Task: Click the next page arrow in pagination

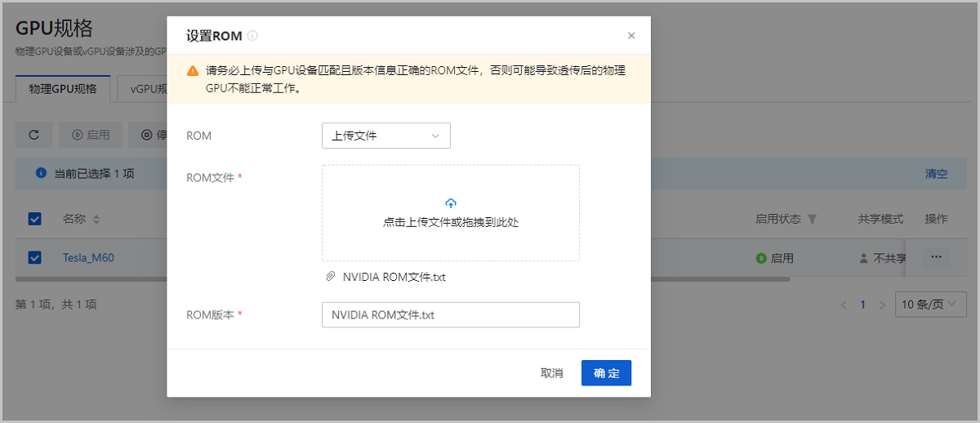Action: coord(882,305)
